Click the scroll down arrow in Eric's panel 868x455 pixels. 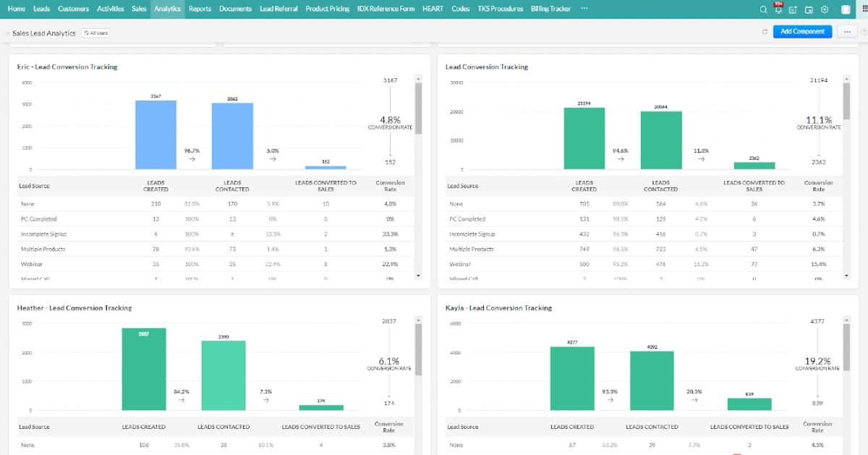418,276
